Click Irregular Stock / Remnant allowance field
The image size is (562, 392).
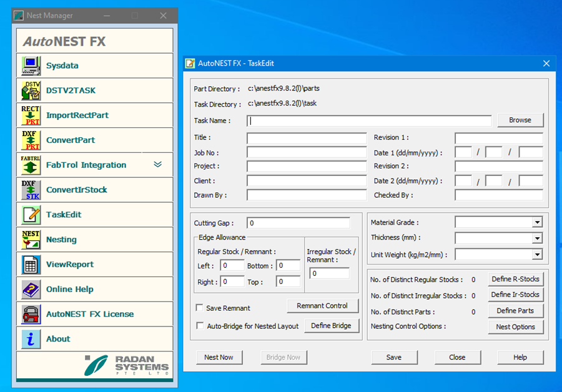click(x=329, y=273)
